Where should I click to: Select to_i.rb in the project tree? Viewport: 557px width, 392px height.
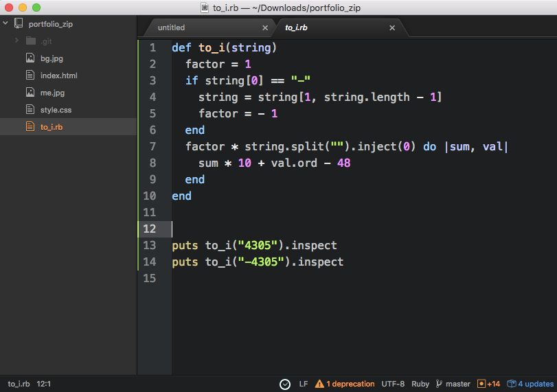pyautogui.click(x=51, y=127)
